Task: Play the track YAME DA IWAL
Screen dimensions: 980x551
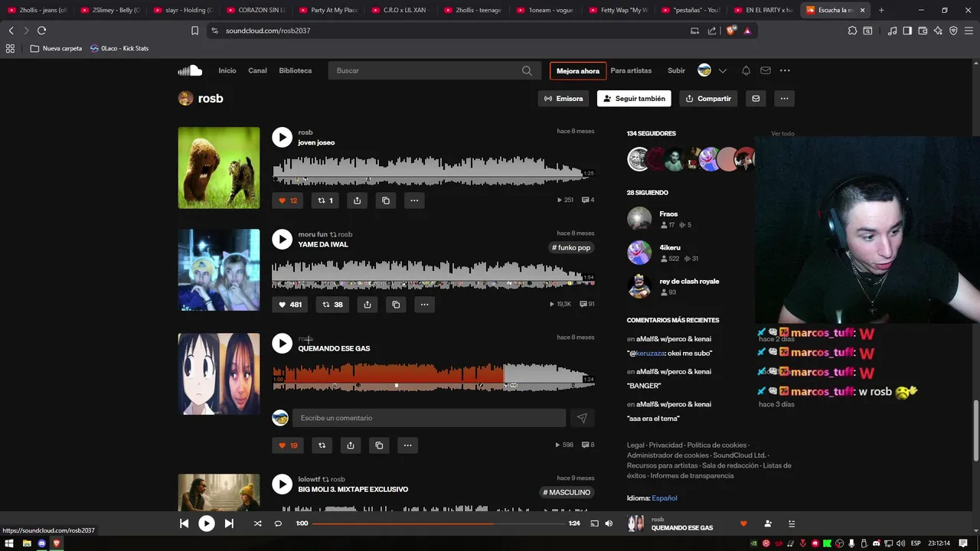Action: pyautogui.click(x=282, y=239)
